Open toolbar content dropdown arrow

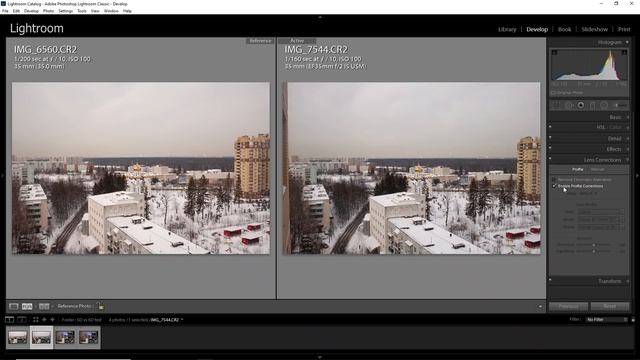point(540,307)
